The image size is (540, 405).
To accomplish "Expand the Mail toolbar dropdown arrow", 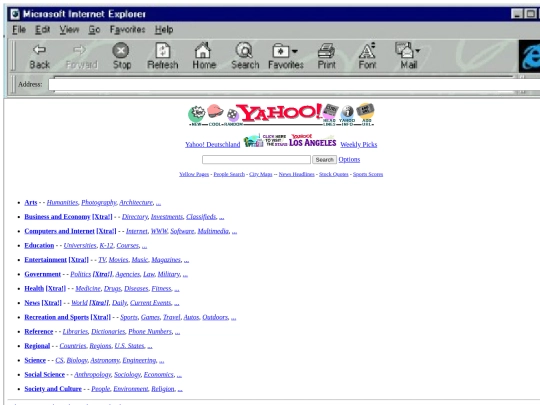I will pos(417,51).
